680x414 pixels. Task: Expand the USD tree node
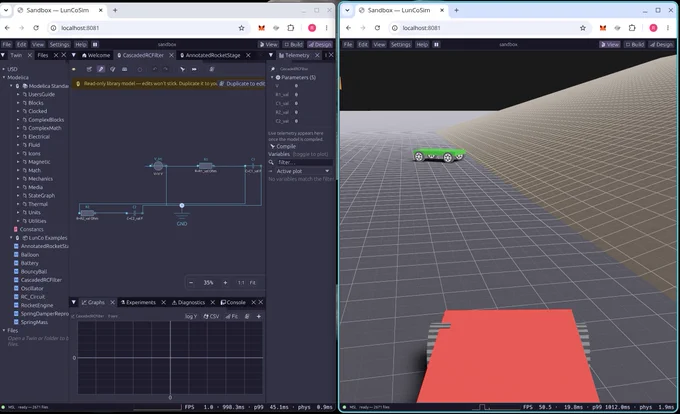(4, 69)
